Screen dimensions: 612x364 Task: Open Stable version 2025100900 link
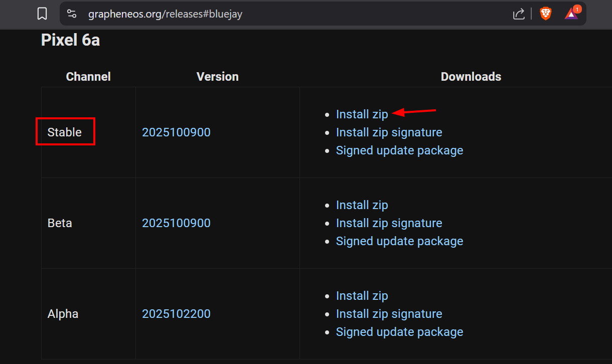click(176, 132)
